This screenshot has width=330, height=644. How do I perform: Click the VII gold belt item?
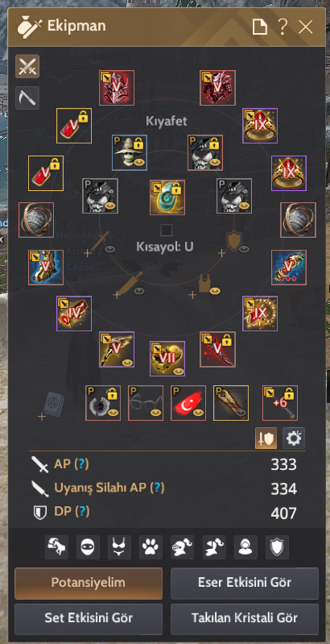167,359
